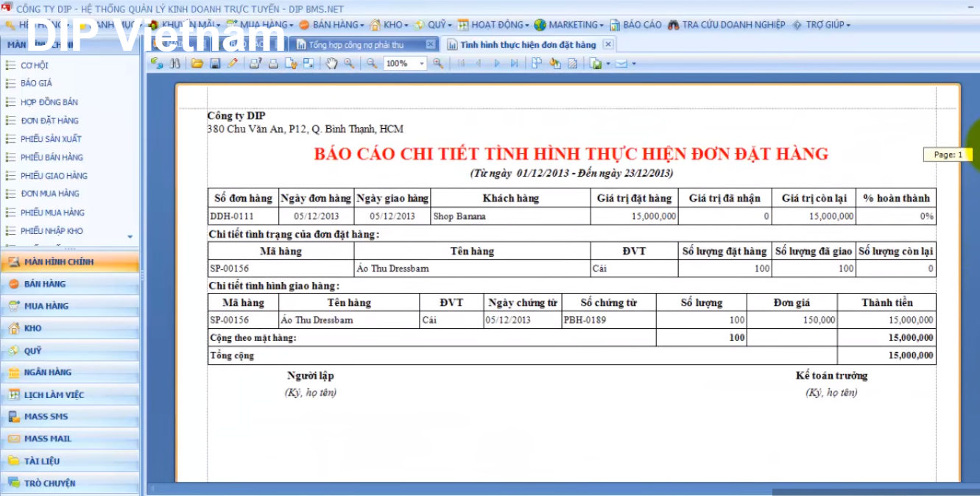Open MASS SMS navigation button
Viewport: 980px width, 496px height.
click(x=70, y=417)
